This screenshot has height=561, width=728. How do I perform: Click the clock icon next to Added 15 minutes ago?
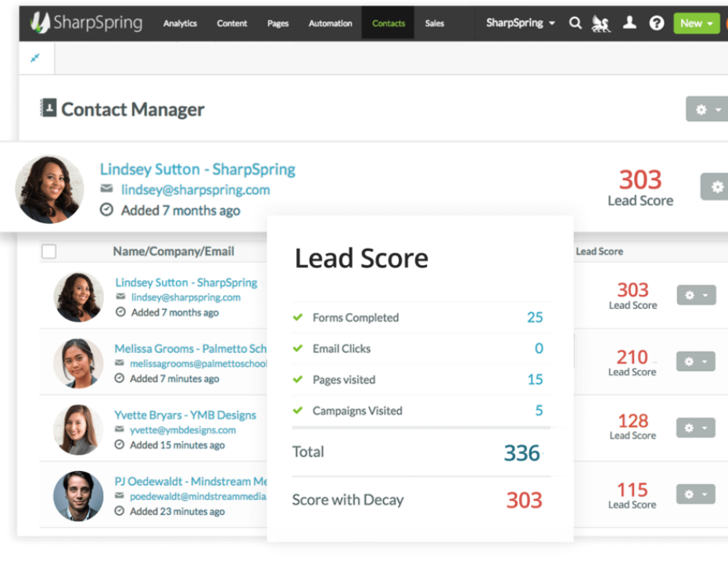click(120, 444)
